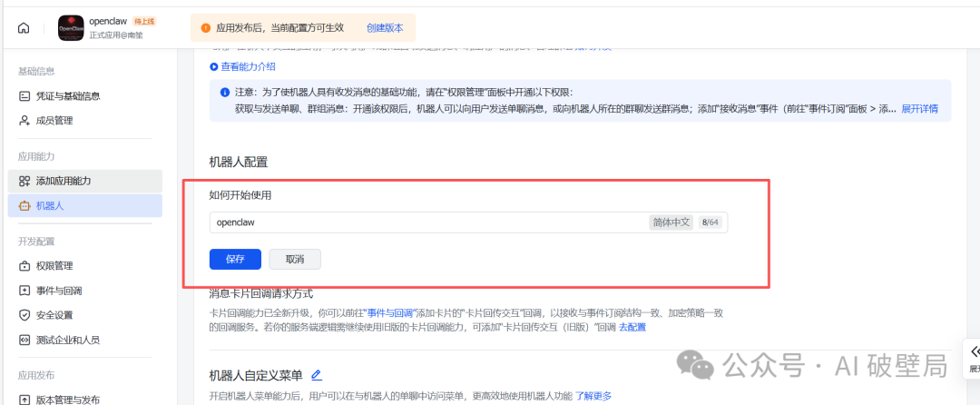Click the 创建版本 link in banner

coord(385,28)
